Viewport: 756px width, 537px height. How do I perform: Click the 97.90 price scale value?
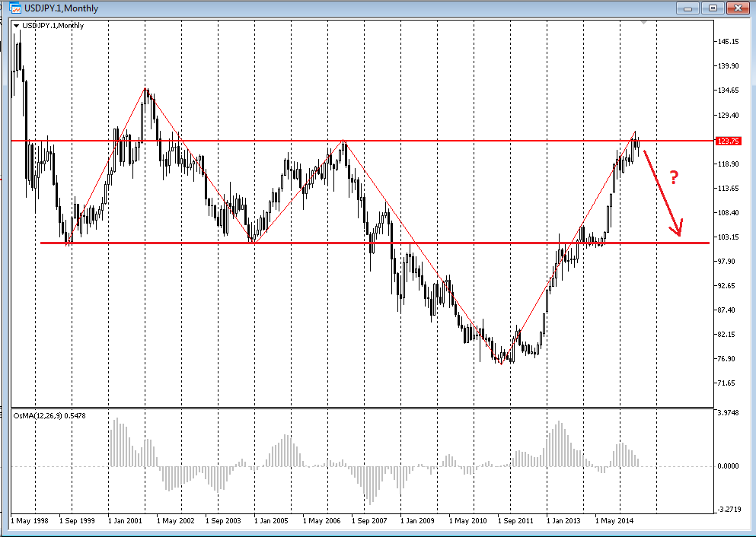pos(726,261)
